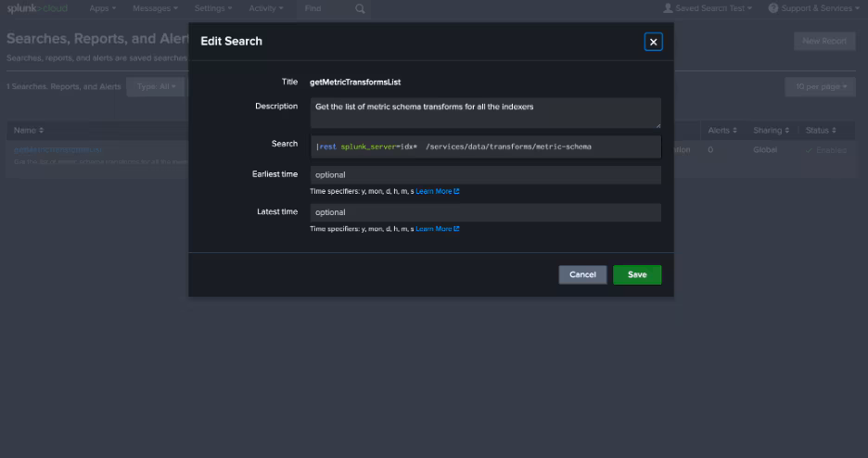Sort by the Alerts column arrows
The height and width of the screenshot is (458, 868).
tap(734, 131)
